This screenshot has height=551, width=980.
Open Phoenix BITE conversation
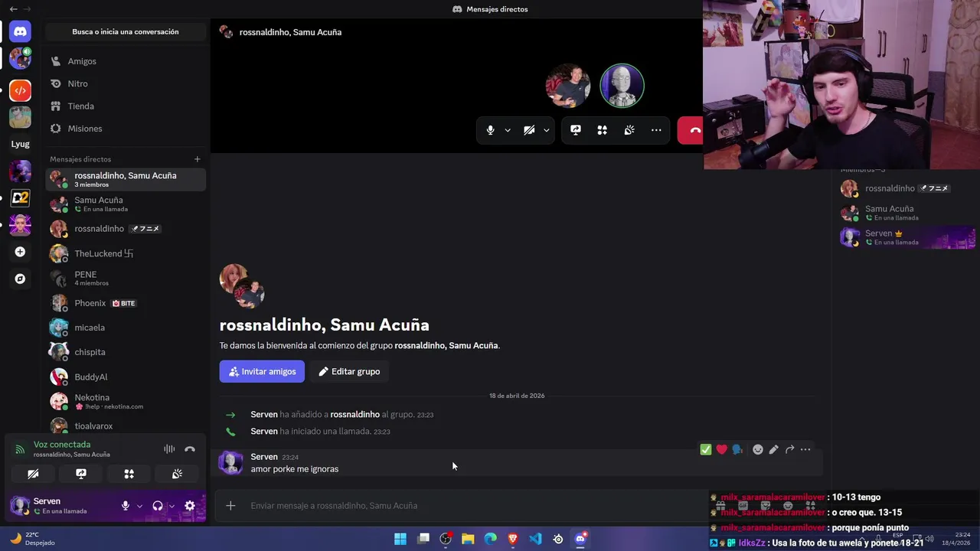pyautogui.click(x=126, y=303)
